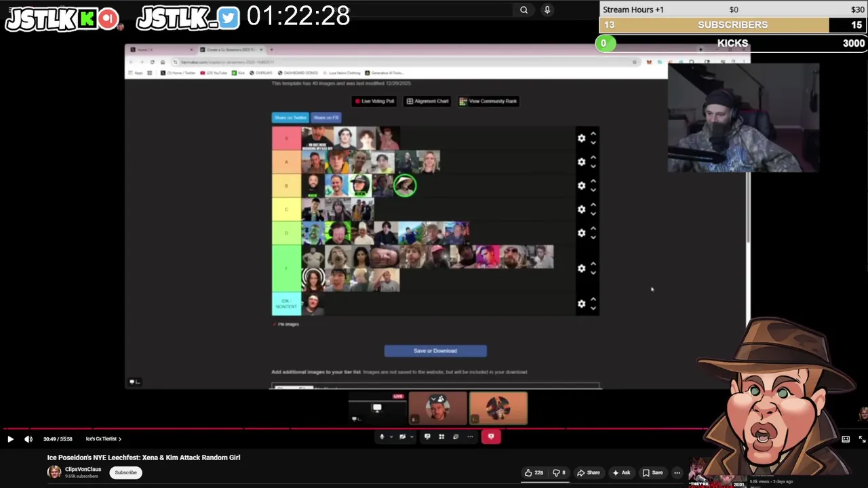Select the image in IDK / NONTENT row
This screenshot has width=868, height=488.
point(313,304)
